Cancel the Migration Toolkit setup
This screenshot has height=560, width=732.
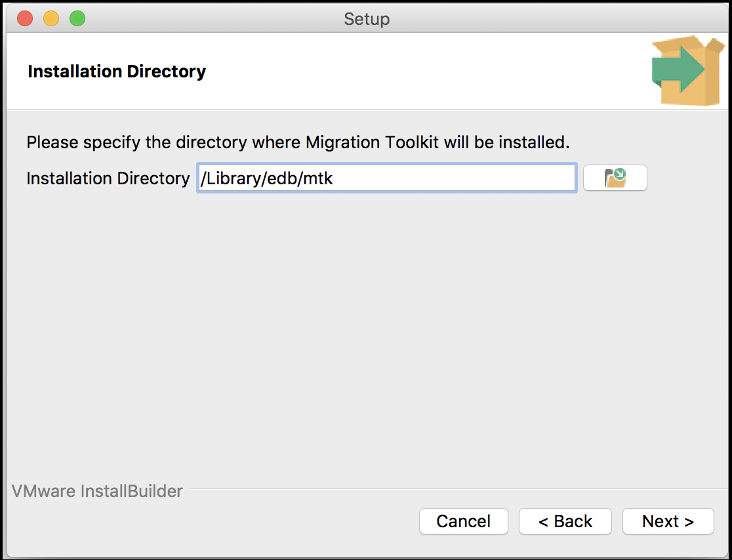click(x=464, y=521)
